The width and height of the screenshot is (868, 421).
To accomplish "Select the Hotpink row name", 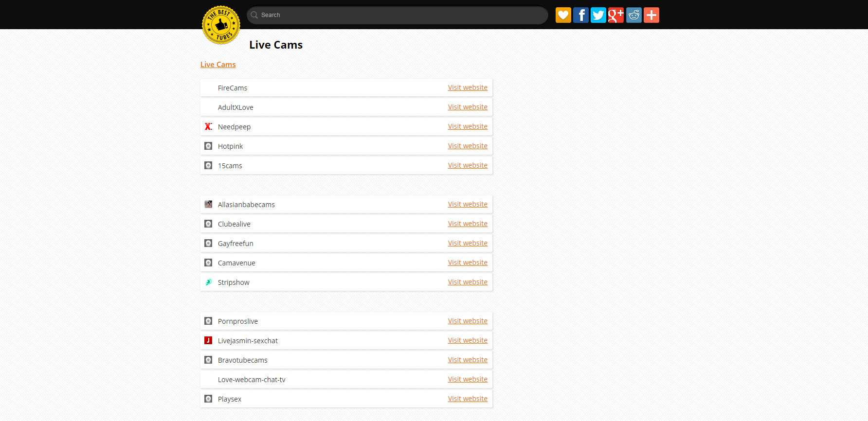I will pyautogui.click(x=230, y=146).
